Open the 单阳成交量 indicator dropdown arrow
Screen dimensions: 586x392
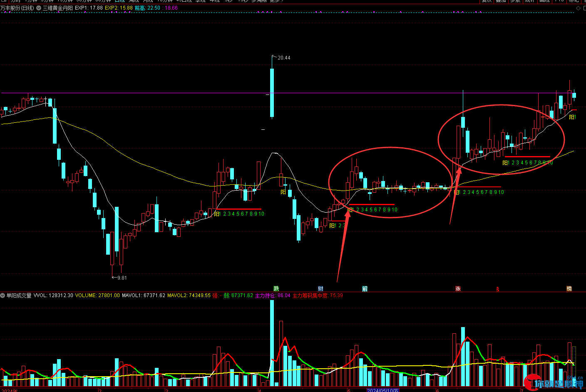coord(2,295)
